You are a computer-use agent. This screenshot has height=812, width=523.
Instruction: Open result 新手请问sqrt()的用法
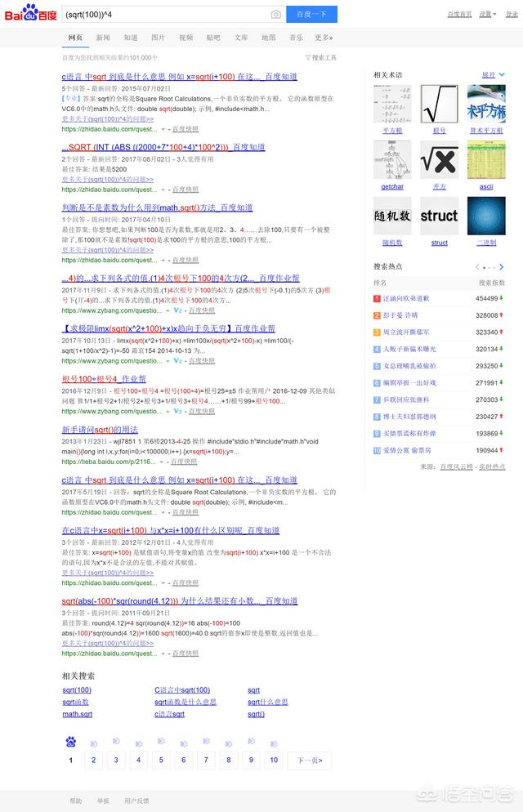[x=100, y=430]
